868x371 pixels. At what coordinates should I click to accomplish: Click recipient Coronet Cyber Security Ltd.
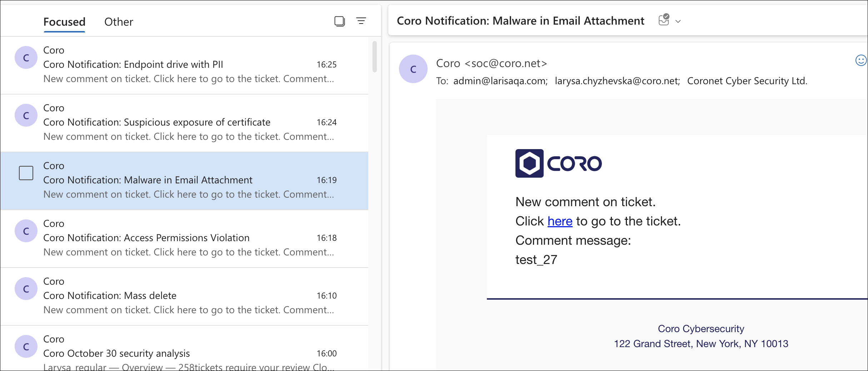coord(747,81)
